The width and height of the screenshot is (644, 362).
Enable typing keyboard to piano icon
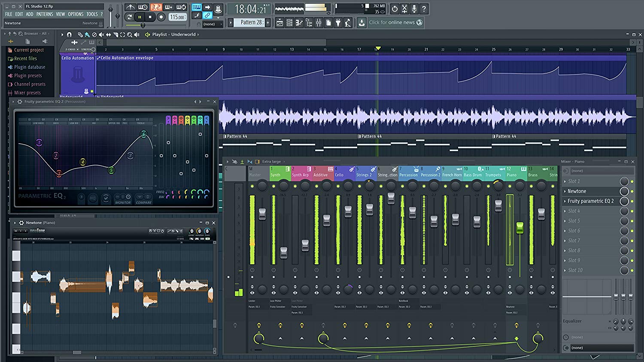[x=197, y=7]
